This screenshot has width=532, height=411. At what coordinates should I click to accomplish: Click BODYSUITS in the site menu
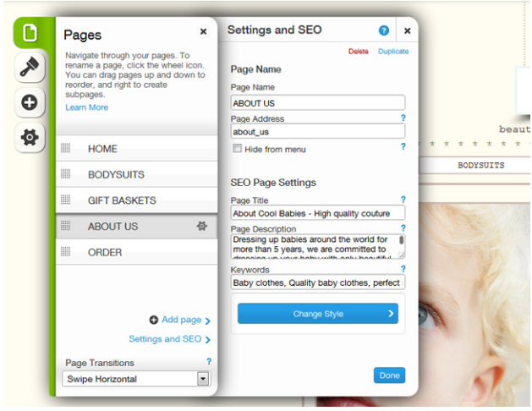coord(480,166)
